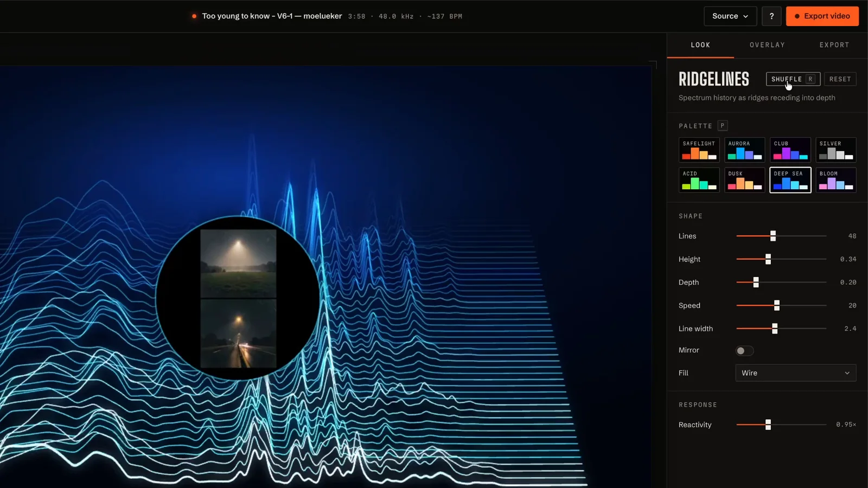Screen dimensions: 868x488
Task: Switch to the Look tab
Action: (x=700, y=45)
